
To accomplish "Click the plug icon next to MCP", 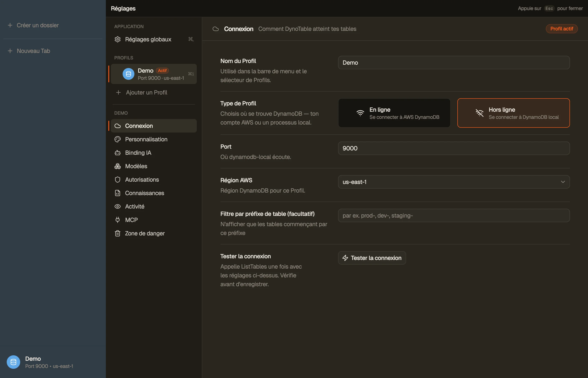I will [x=118, y=220].
